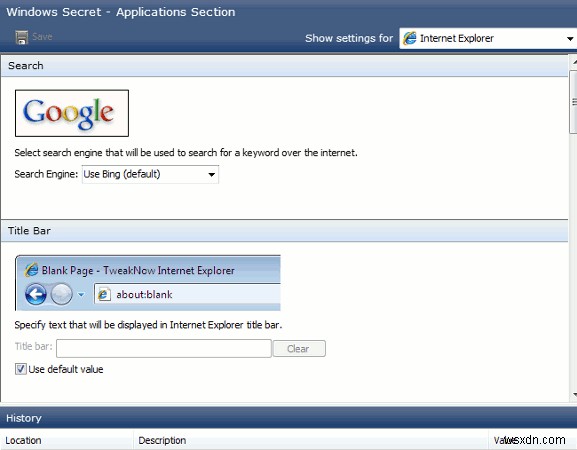
Task: Click the grey forward button in preview
Action: coord(61,294)
